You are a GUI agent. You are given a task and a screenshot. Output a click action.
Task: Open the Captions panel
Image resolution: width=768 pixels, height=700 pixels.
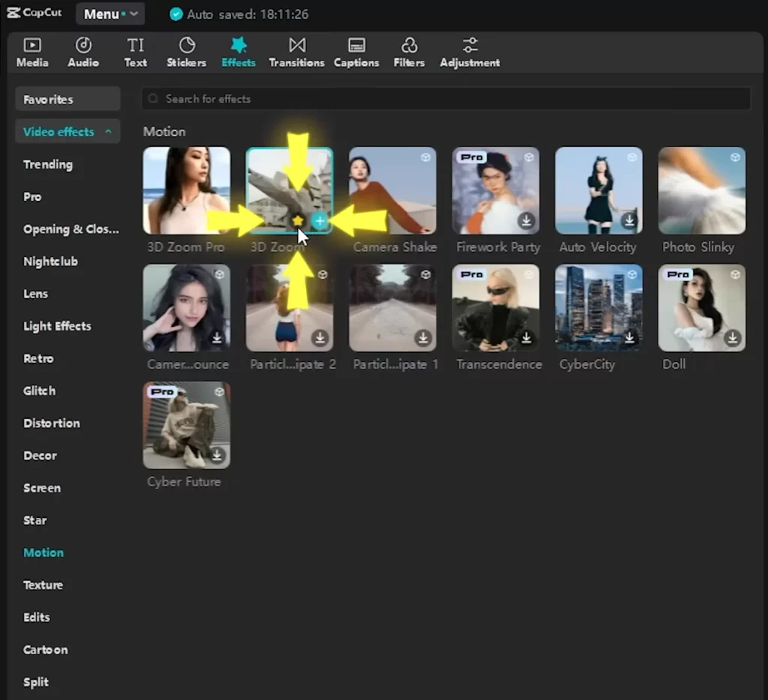coord(356,51)
